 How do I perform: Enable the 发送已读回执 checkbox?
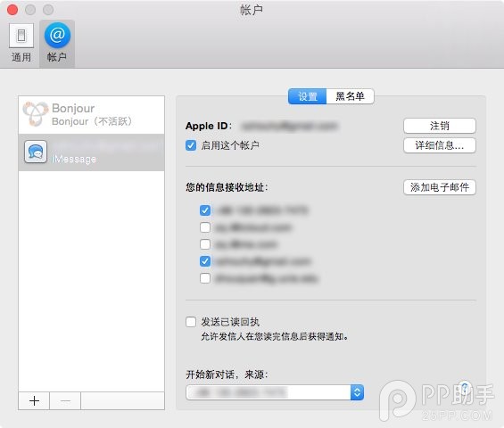pyautogui.click(x=191, y=322)
